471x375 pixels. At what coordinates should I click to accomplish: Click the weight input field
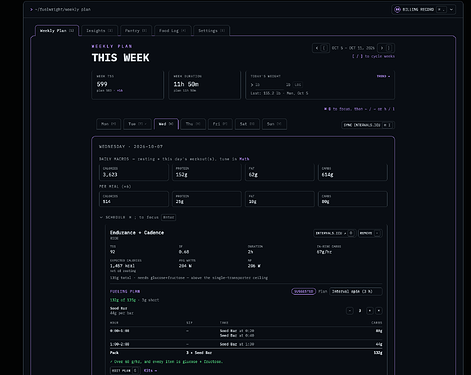pos(269,85)
